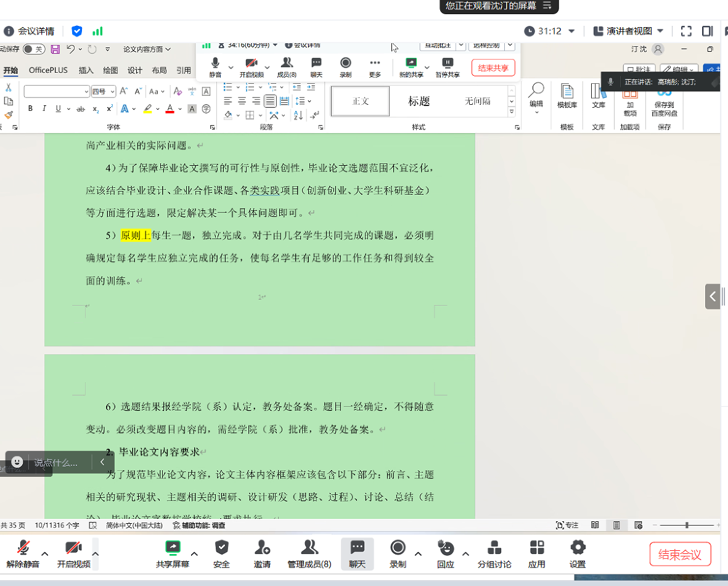Click the 安全 shield icon in meeting toolbar
Screen dimensions: 728x586
click(221, 548)
